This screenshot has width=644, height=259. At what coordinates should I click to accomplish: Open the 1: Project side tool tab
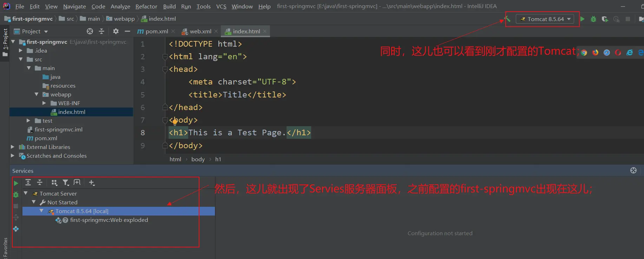[x=5, y=42]
